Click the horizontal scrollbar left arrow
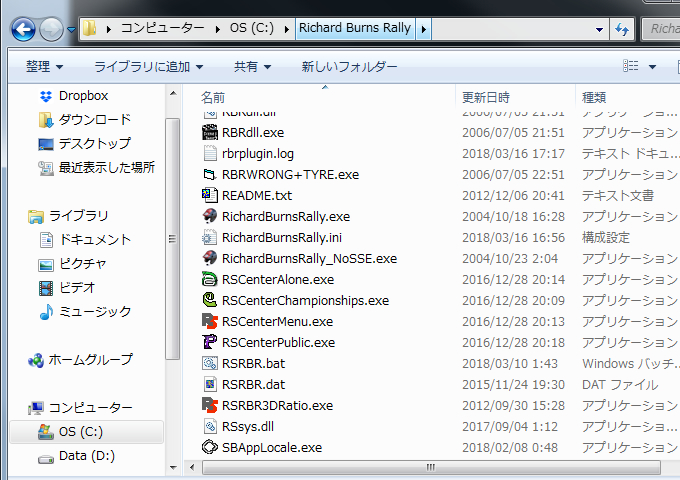 coord(192,467)
